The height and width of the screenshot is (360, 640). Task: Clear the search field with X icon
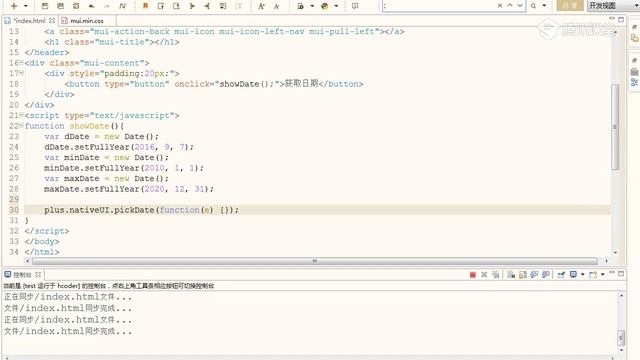[x=500, y=6]
